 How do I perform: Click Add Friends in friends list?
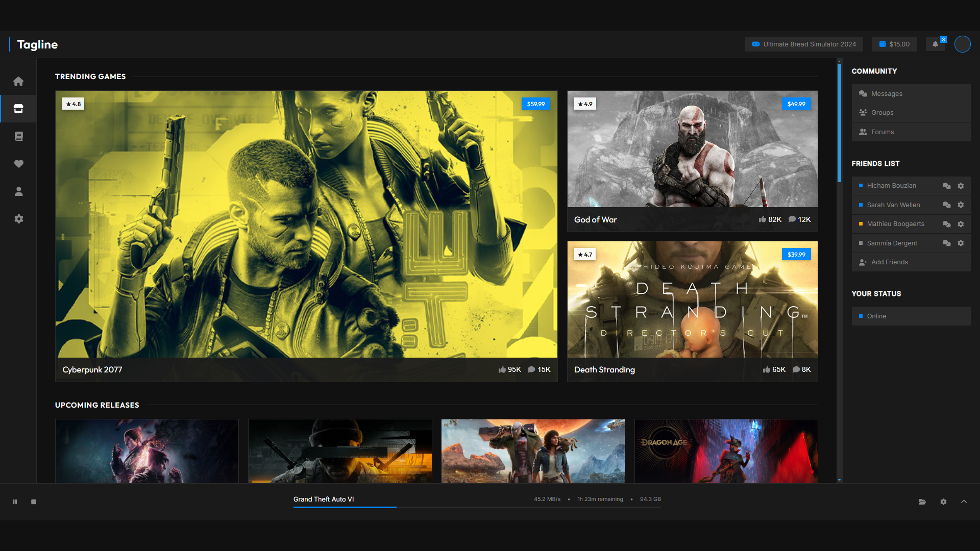tap(911, 262)
